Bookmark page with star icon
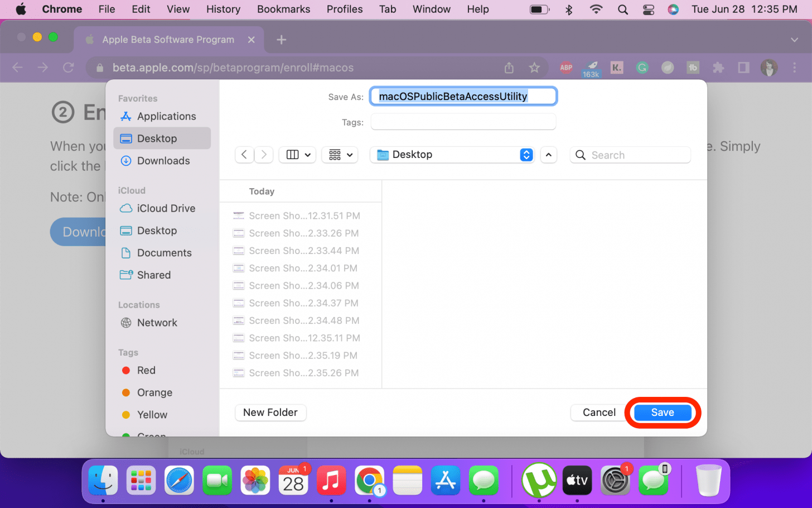The image size is (812, 508). point(534,68)
